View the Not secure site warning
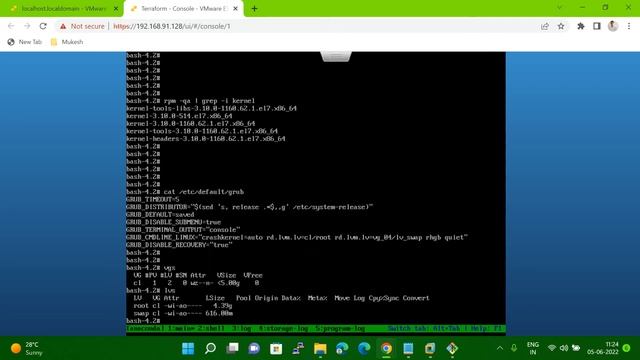 82,26
